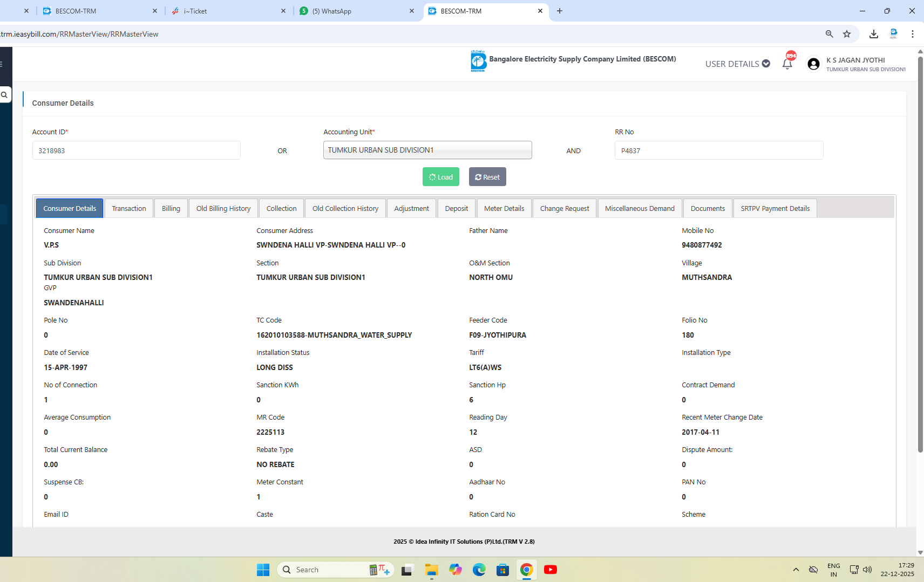Click the sidebar search magnifier icon
This screenshot has width=924, height=582.
pyautogui.click(x=4, y=95)
